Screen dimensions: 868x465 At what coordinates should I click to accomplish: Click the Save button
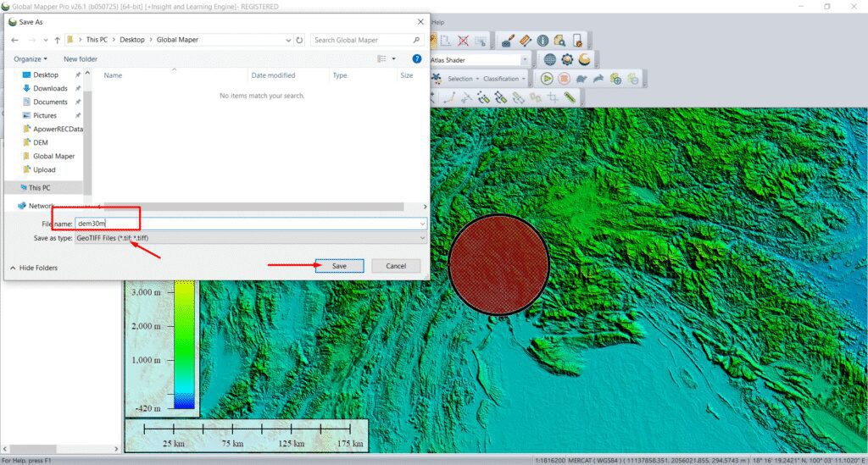point(339,266)
